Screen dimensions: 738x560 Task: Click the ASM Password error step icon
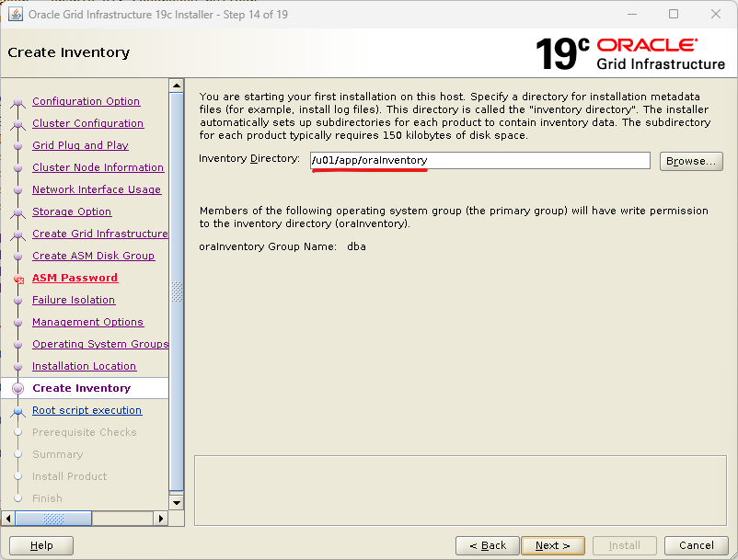18,280
